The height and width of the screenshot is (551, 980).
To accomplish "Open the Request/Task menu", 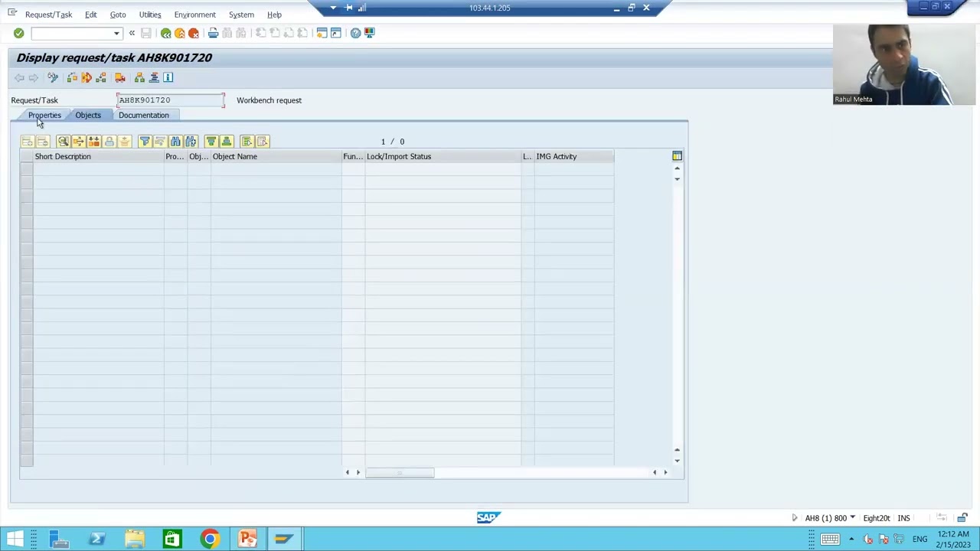I will (x=48, y=15).
